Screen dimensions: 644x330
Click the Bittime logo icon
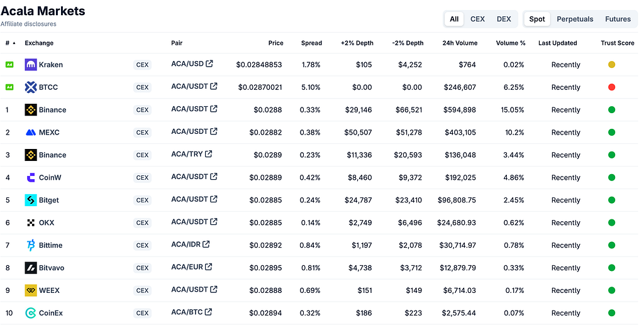click(x=31, y=245)
